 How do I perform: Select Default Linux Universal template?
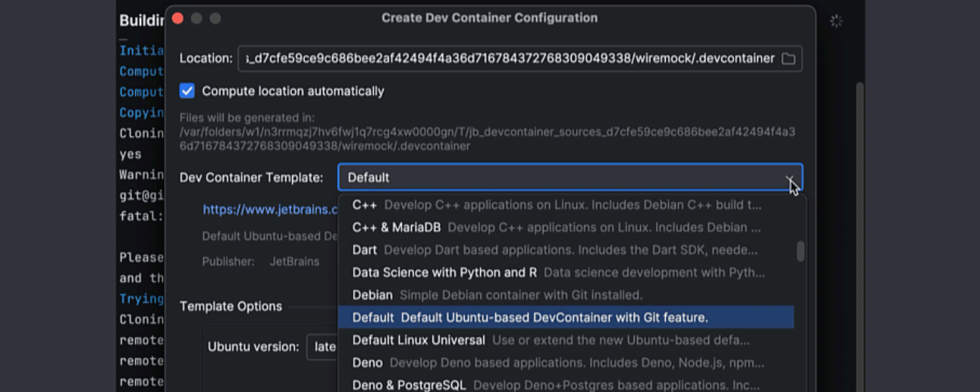(x=418, y=340)
